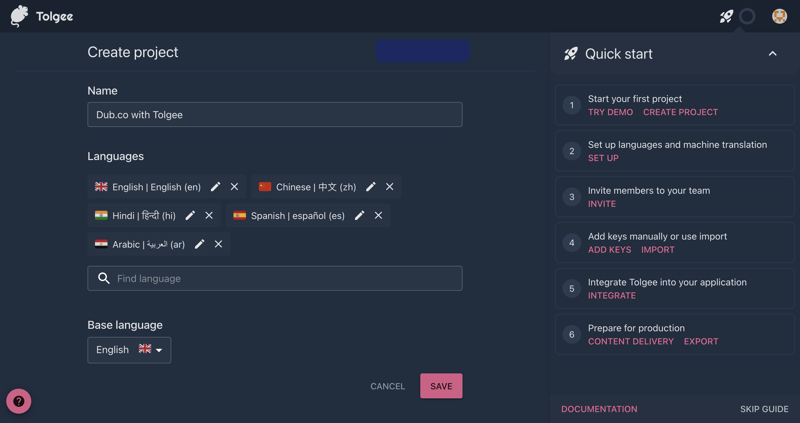Image resolution: width=800 pixels, height=423 pixels.
Task: Edit the Hindi language entry
Action: 190,215
